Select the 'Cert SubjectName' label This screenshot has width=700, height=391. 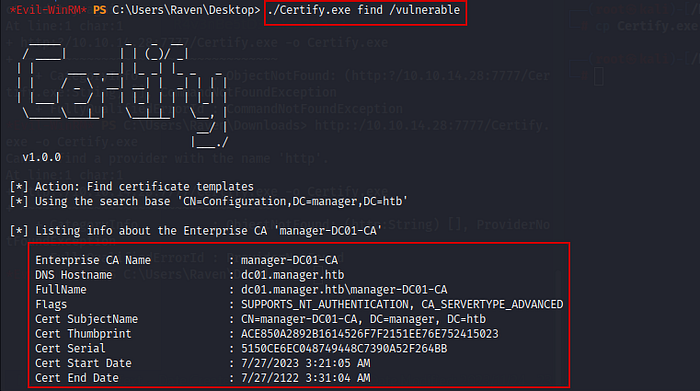tap(87, 319)
